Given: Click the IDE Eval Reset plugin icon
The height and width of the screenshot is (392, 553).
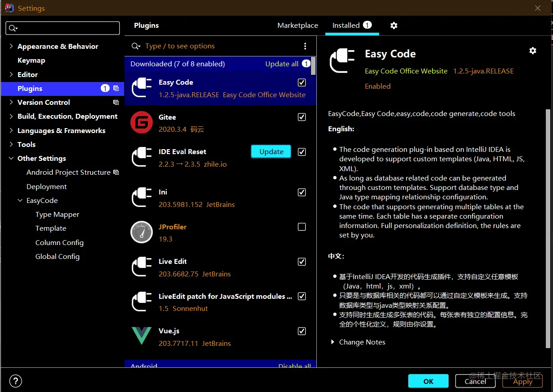Looking at the screenshot, I should coord(142,157).
